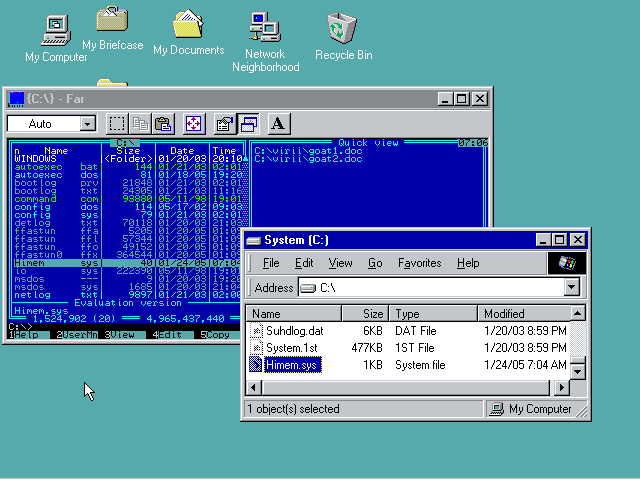Click 2UserMn in the Far key bar
640x480 pixels.
coord(77,335)
